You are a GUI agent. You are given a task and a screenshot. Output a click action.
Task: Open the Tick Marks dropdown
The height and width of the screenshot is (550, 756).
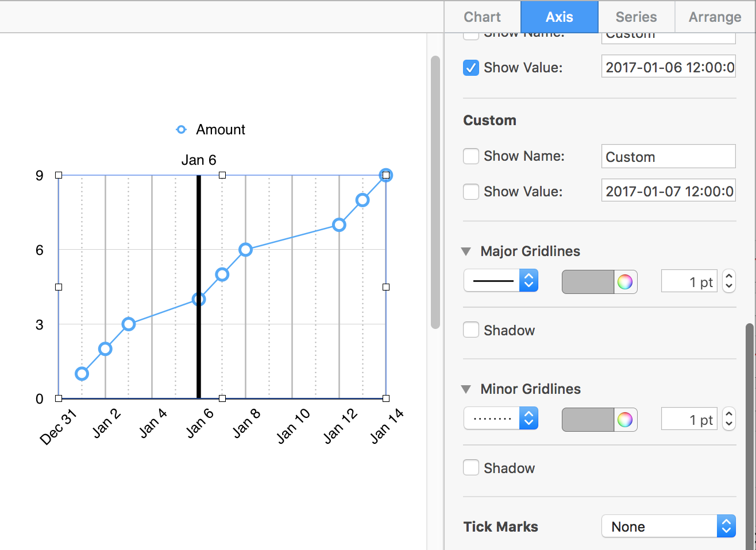668,526
